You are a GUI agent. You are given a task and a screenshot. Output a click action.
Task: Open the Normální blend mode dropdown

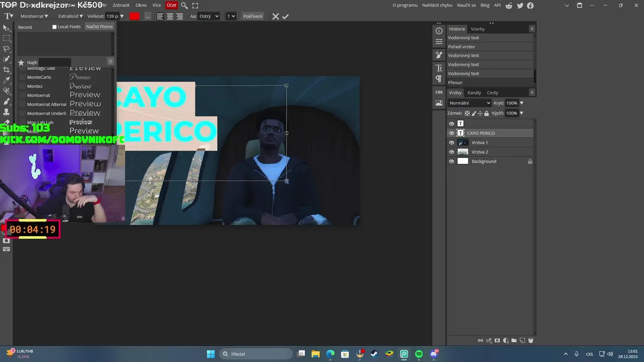(469, 103)
